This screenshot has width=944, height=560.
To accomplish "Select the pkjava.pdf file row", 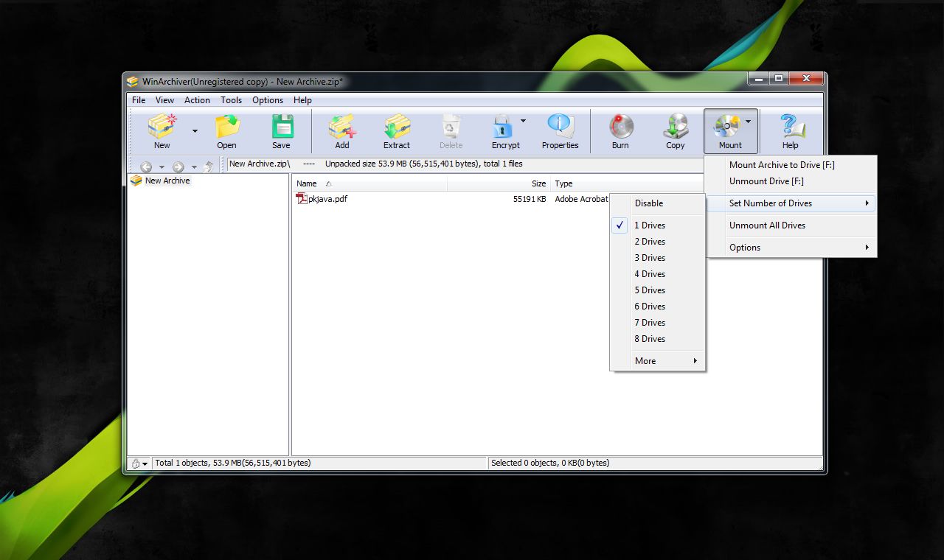I will click(x=451, y=199).
